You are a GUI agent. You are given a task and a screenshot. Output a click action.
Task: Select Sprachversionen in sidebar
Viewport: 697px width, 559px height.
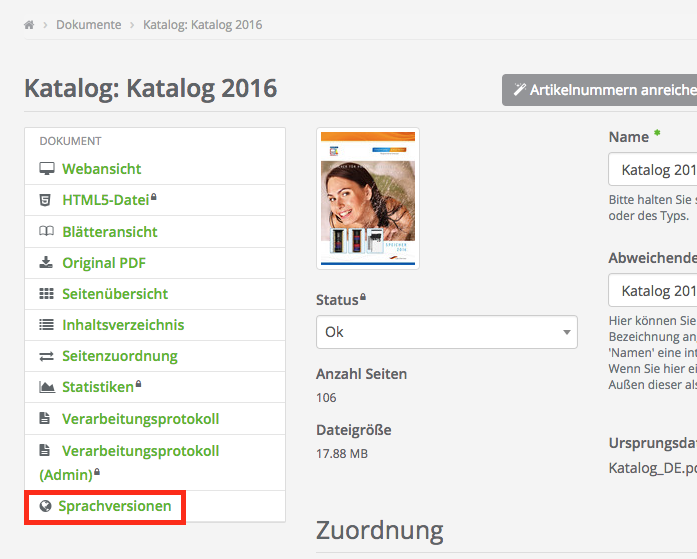tap(114, 507)
